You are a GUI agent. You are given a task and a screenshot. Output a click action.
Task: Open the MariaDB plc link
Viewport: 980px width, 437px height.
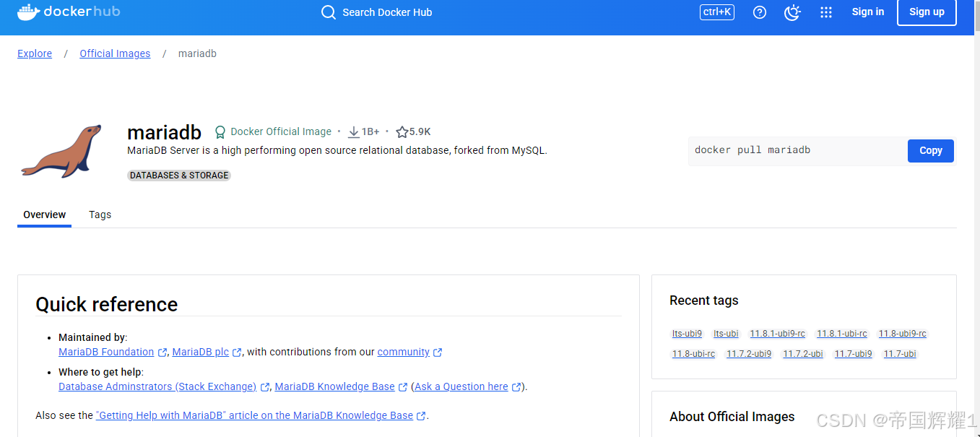(200, 352)
